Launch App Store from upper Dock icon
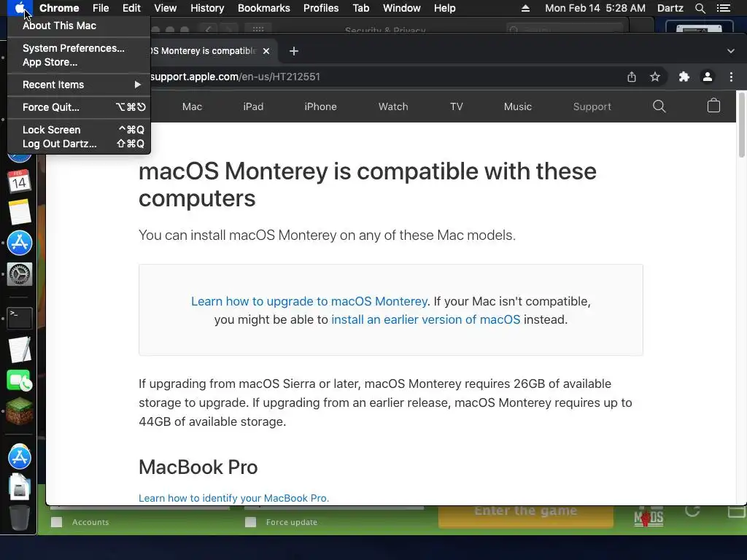The height and width of the screenshot is (560, 747). coord(20,243)
